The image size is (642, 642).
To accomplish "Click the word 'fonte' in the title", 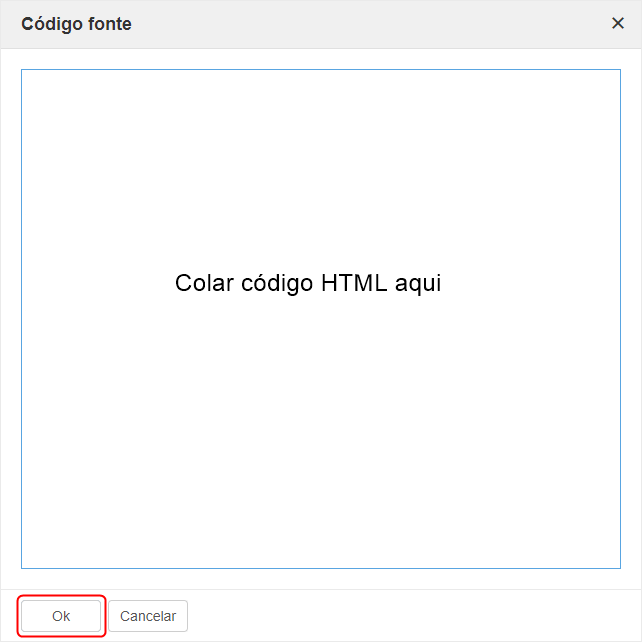I will (x=110, y=24).
